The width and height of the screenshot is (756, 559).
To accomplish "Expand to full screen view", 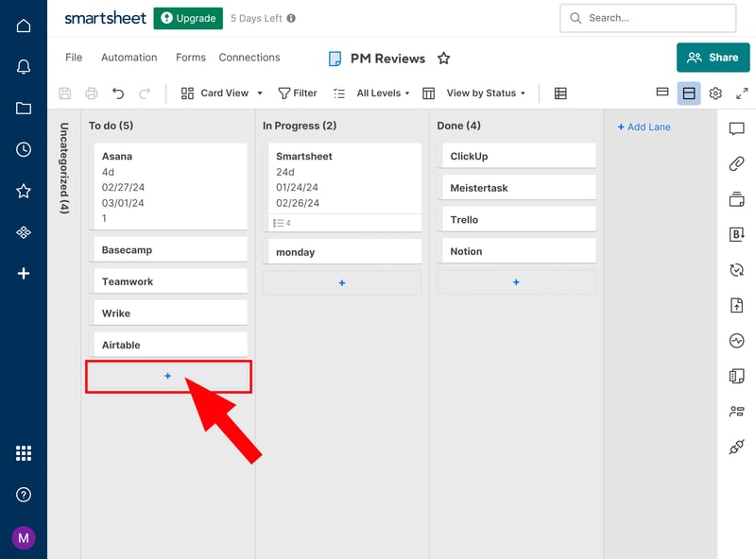I will pyautogui.click(x=742, y=93).
